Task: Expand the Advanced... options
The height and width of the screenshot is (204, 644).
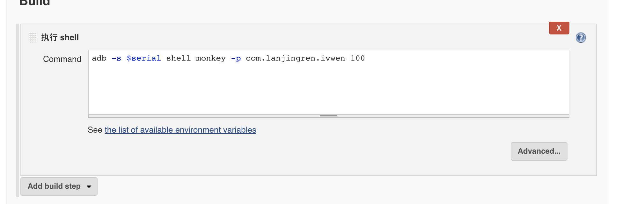Action: [539, 151]
